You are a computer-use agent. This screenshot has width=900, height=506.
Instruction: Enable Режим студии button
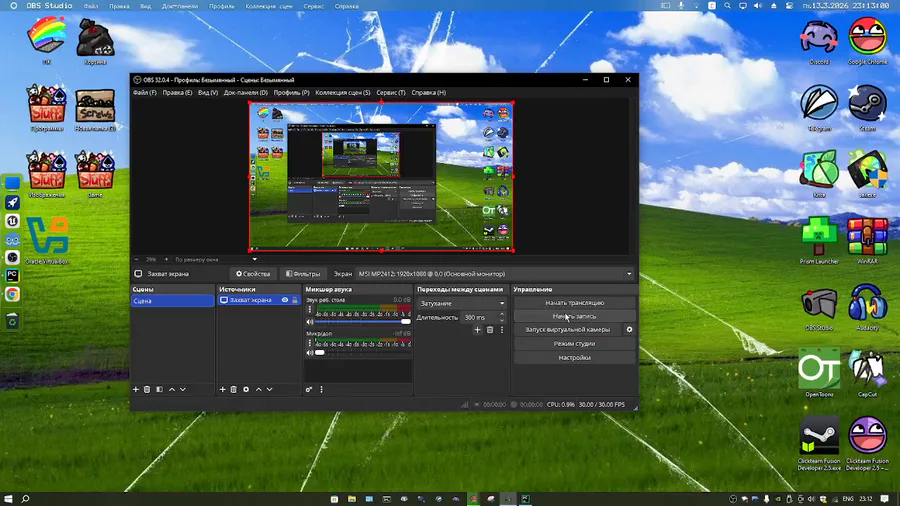575,344
